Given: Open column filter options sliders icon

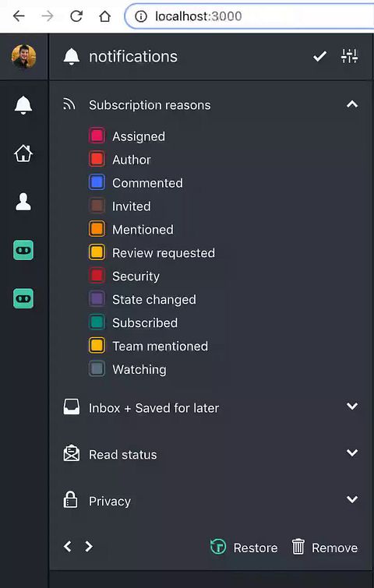Looking at the screenshot, I should (349, 56).
